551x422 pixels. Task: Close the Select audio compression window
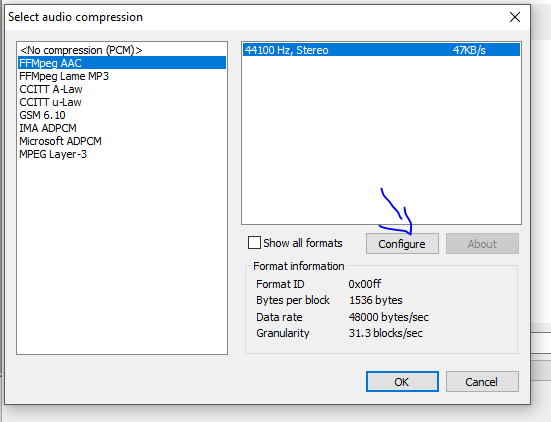(515, 17)
